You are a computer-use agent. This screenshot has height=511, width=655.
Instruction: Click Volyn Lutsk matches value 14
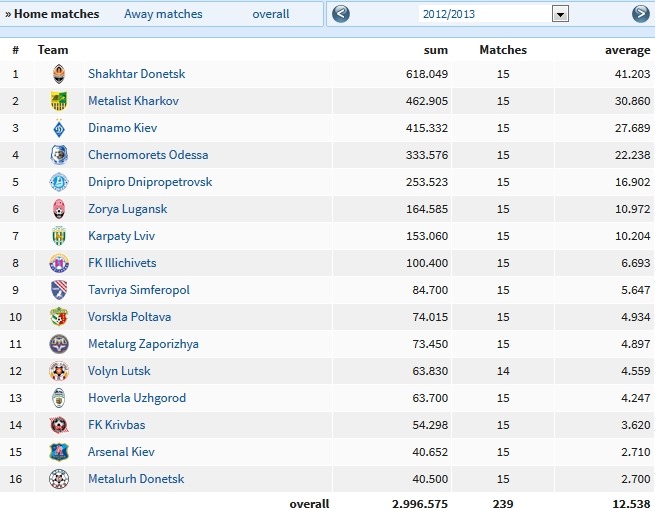pos(503,371)
